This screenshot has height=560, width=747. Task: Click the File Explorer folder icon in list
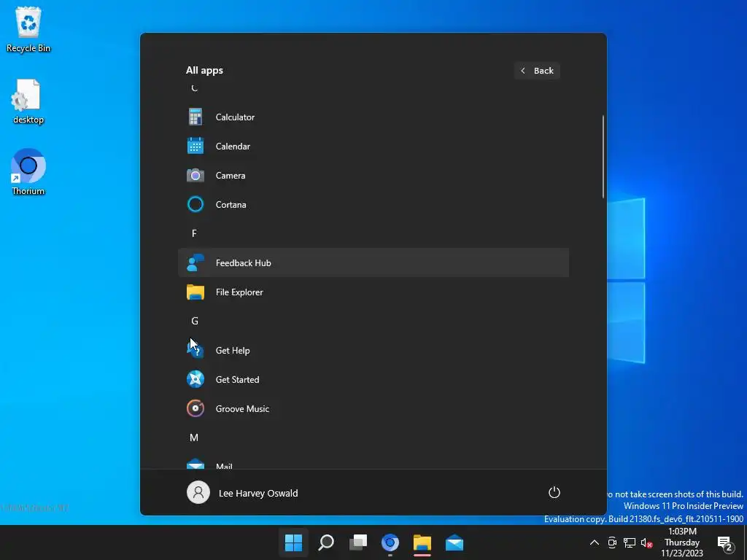(x=196, y=292)
